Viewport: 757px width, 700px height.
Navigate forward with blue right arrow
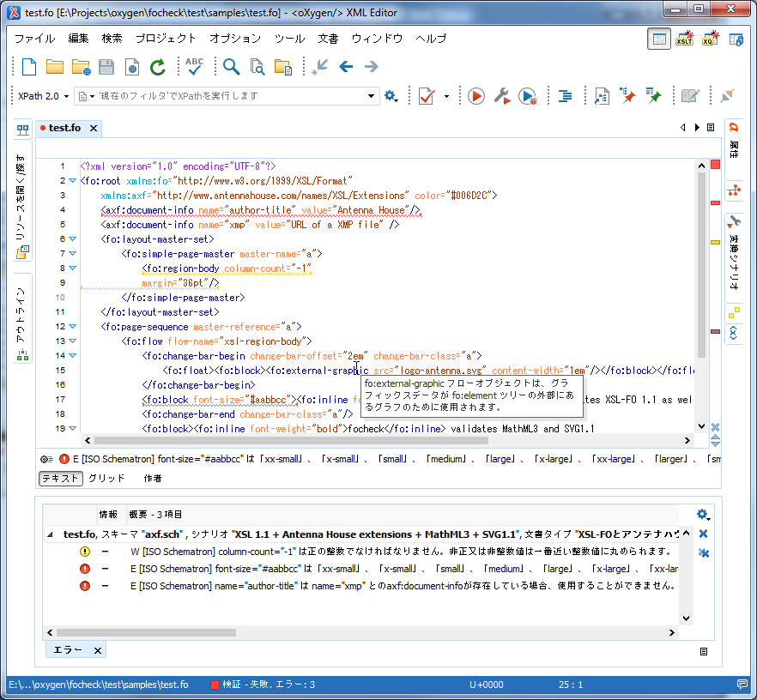tap(372, 67)
